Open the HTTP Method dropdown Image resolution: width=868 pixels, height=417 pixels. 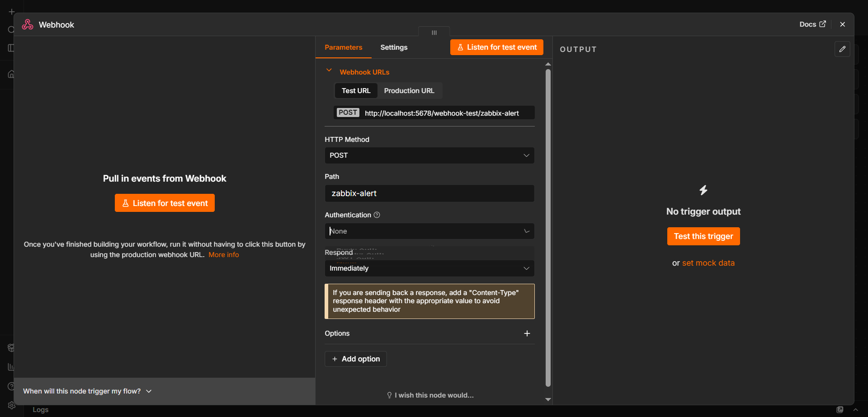429,155
